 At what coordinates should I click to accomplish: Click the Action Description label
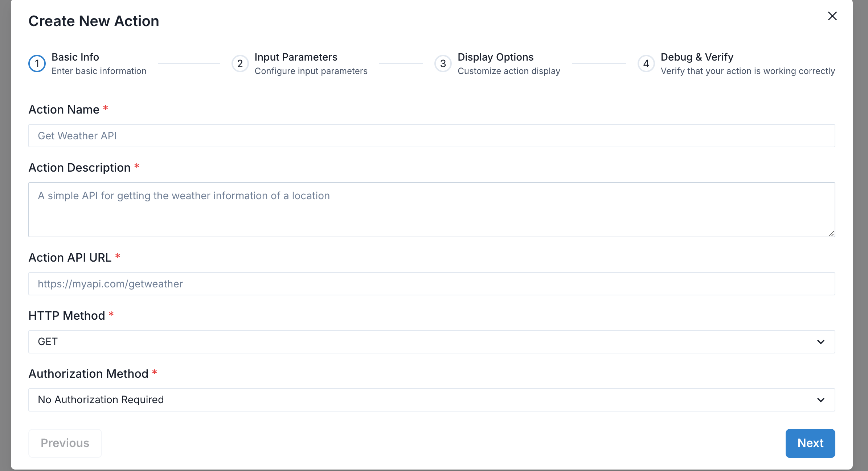tap(79, 168)
